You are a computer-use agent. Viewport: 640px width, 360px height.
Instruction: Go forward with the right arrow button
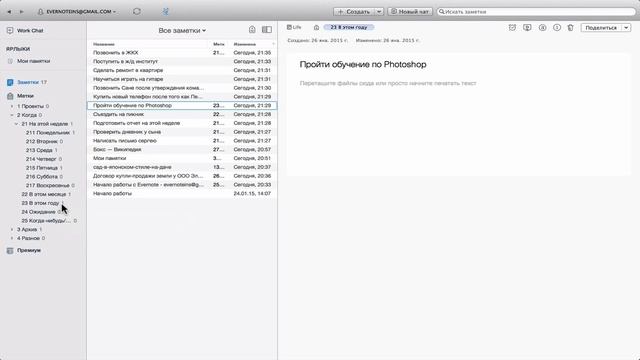pyautogui.click(x=22, y=12)
